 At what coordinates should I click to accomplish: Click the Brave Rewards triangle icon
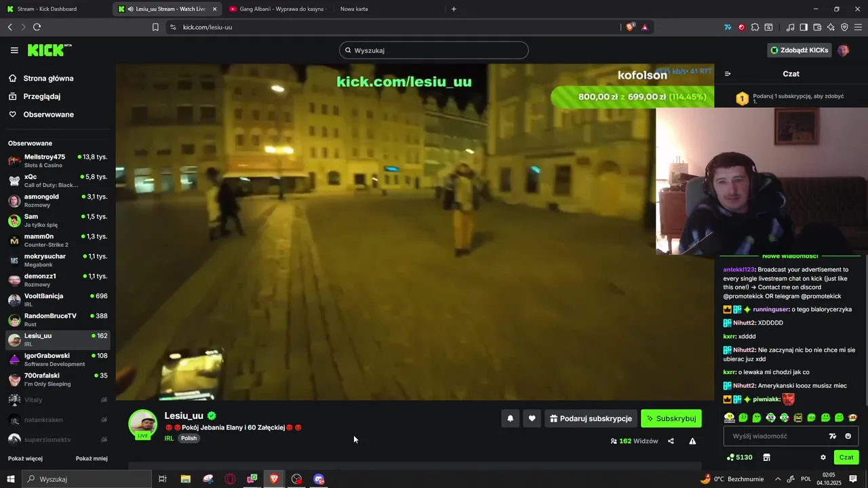click(644, 27)
